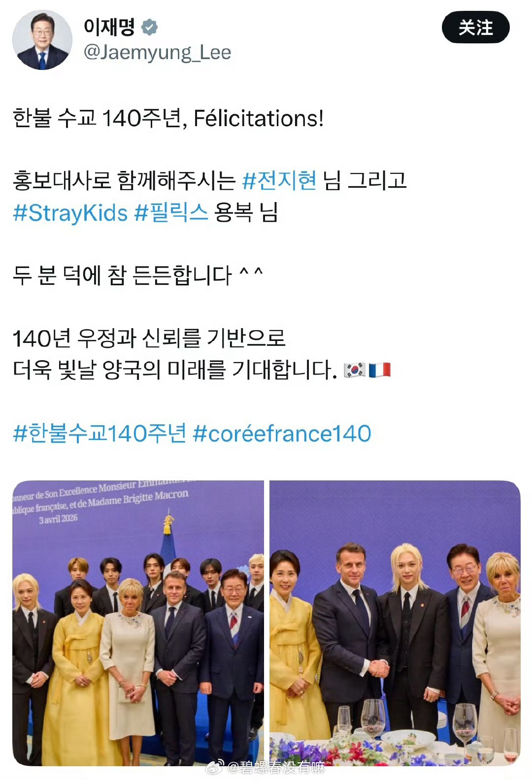Open the #coréefrance140 hashtag
This screenshot has height=780, width=532.
[282, 434]
